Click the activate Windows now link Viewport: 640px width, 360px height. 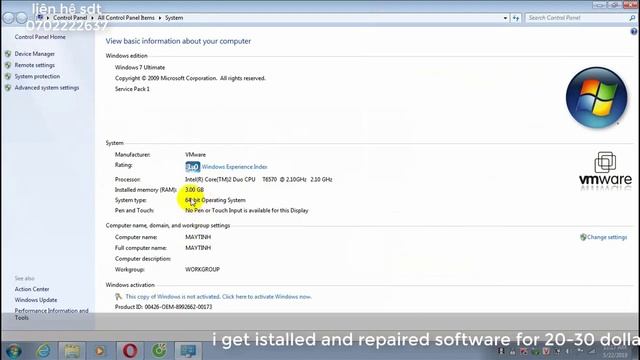(218, 297)
